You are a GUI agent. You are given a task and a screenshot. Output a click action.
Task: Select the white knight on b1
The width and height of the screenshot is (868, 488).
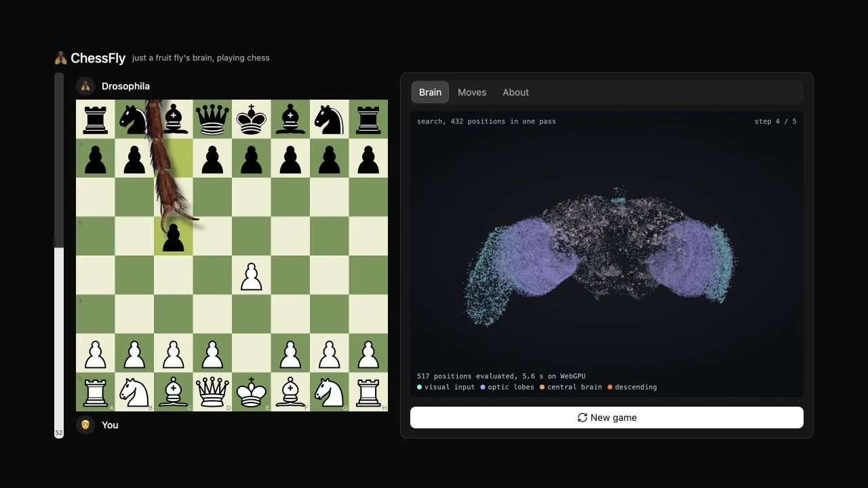pyautogui.click(x=134, y=392)
